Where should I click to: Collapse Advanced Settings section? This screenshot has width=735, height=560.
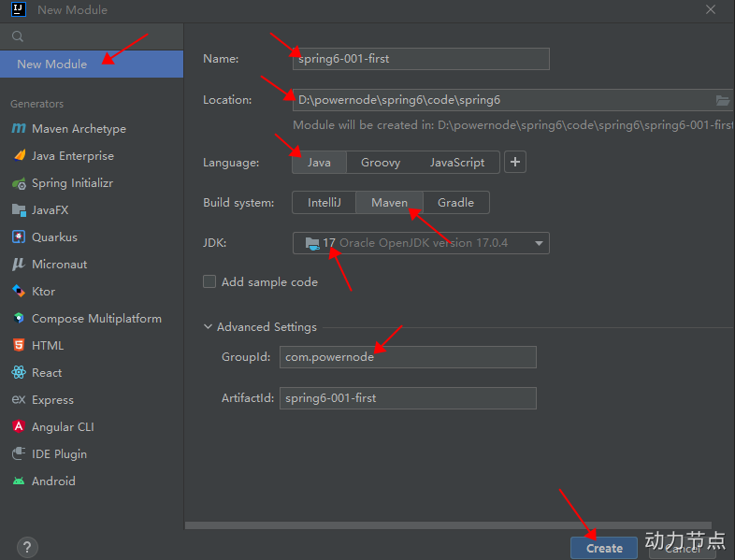pyautogui.click(x=208, y=326)
